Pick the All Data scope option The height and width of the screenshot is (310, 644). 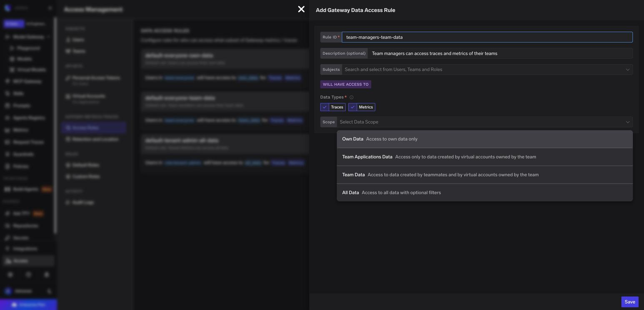coord(484,193)
